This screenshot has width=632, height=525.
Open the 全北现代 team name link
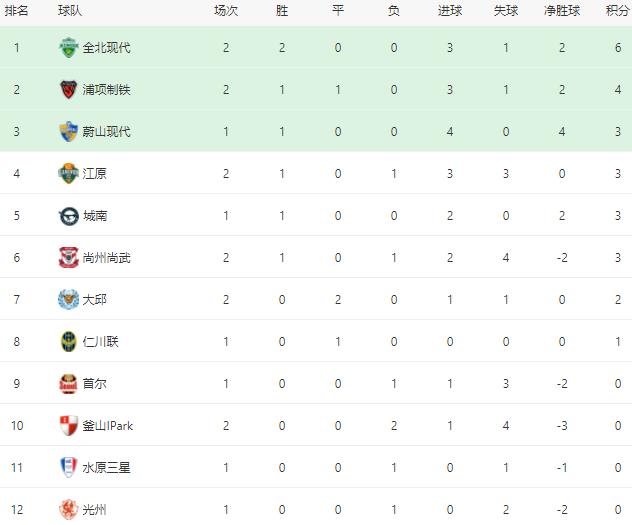click(x=106, y=48)
